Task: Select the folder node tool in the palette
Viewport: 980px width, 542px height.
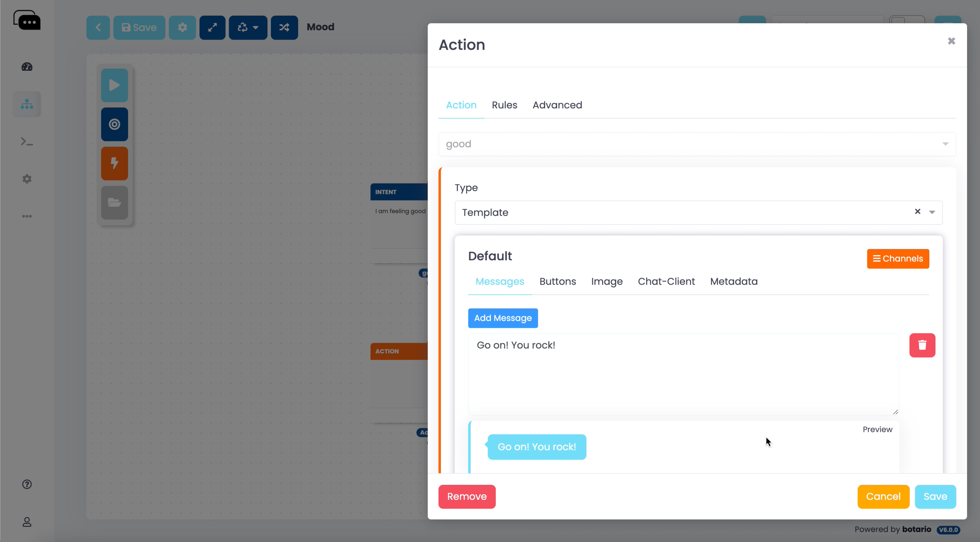Action: (114, 203)
